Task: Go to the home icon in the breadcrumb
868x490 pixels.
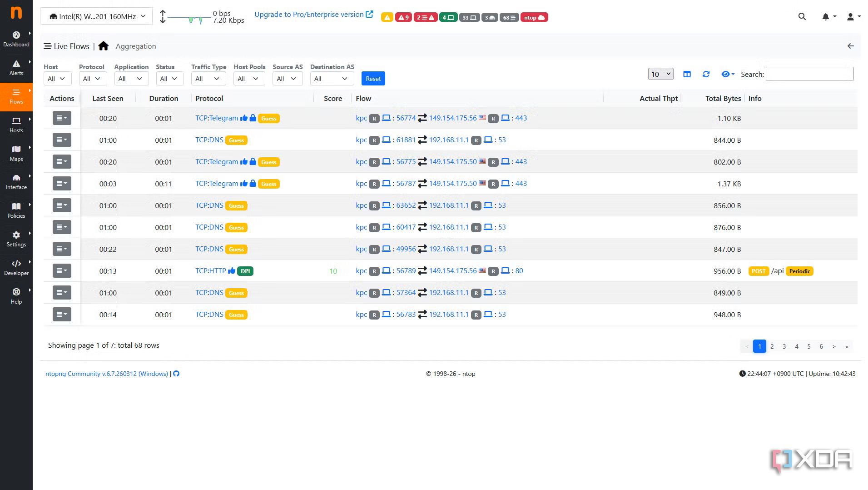Action: click(104, 46)
